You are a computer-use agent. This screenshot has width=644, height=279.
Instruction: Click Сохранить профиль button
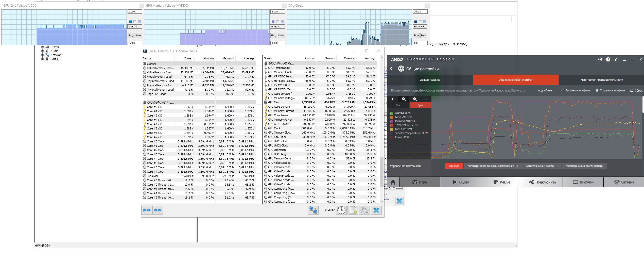pyautogui.click(x=610, y=90)
